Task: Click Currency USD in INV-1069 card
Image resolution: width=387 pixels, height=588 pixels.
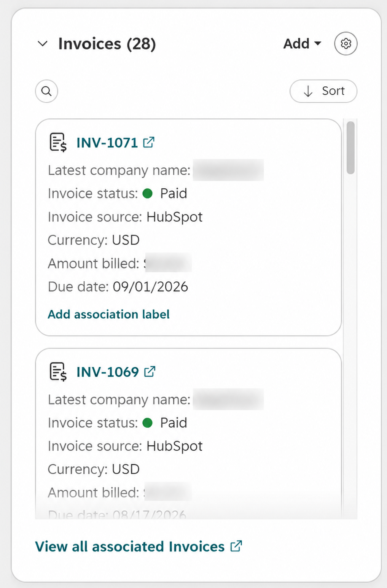Action: point(94,469)
